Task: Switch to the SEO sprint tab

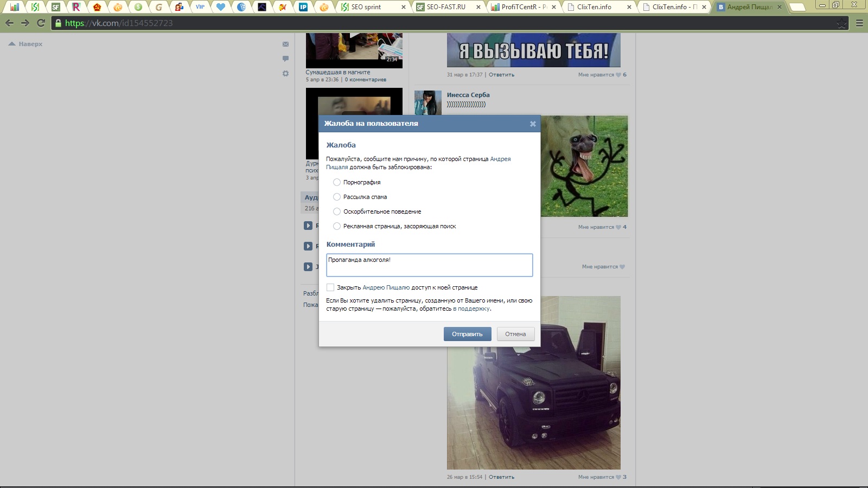Action: [372, 7]
